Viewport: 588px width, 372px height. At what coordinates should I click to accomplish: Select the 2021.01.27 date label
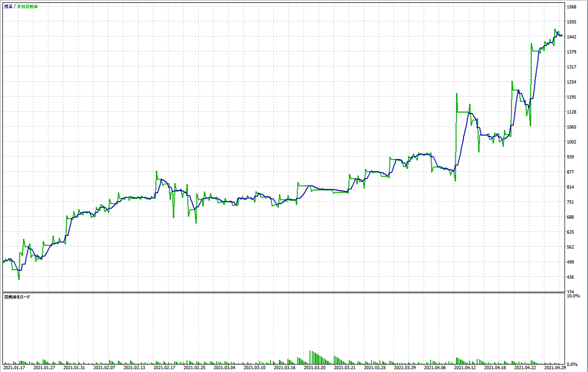44,367
